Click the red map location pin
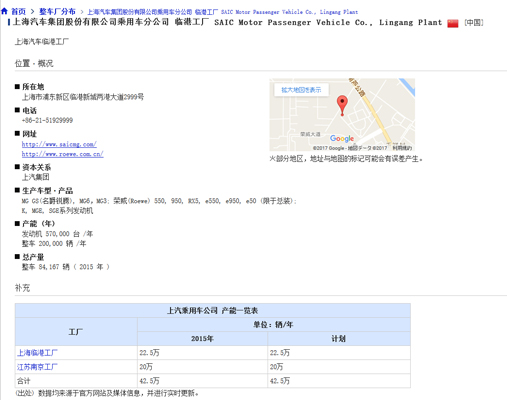507x400 pixels. coord(342,105)
